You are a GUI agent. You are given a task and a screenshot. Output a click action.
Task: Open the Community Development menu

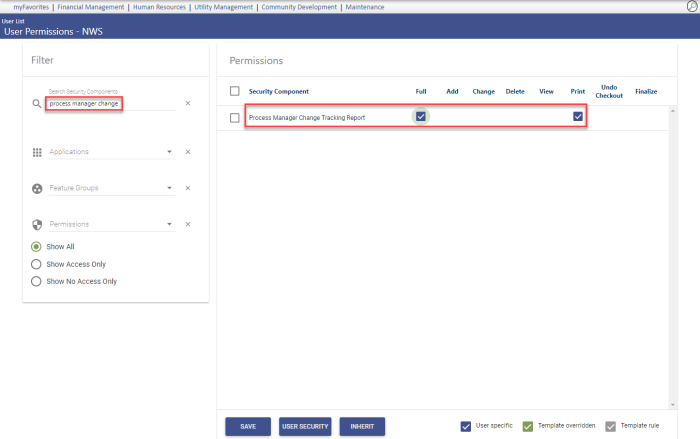coord(299,7)
